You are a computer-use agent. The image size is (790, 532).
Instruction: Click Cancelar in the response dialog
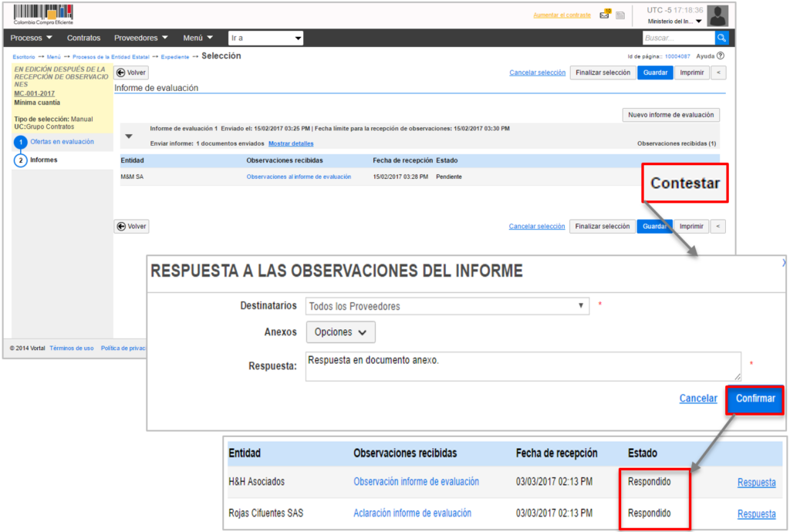pos(697,399)
